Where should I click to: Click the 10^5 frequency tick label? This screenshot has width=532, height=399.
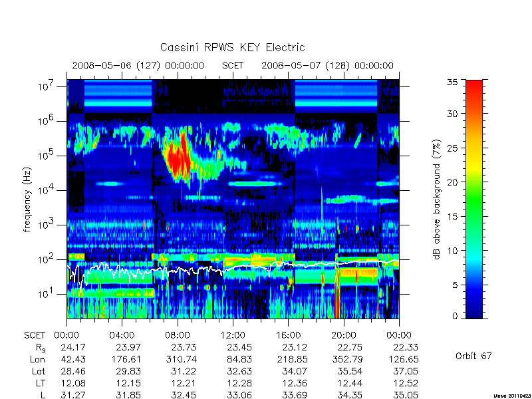[47, 154]
